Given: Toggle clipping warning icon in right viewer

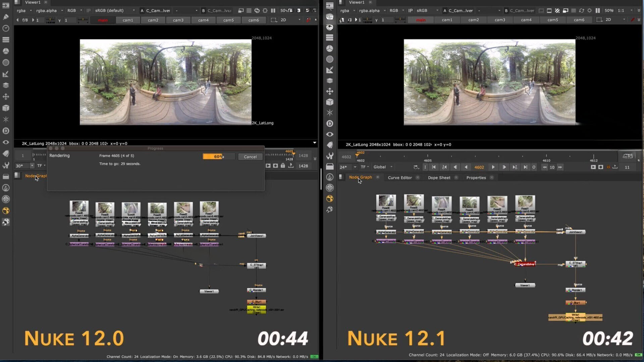Looking at the screenshot, I should (x=557, y=11).
